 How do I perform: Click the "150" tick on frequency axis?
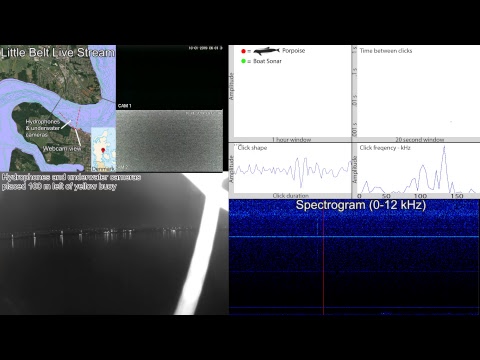click(456, 196)
